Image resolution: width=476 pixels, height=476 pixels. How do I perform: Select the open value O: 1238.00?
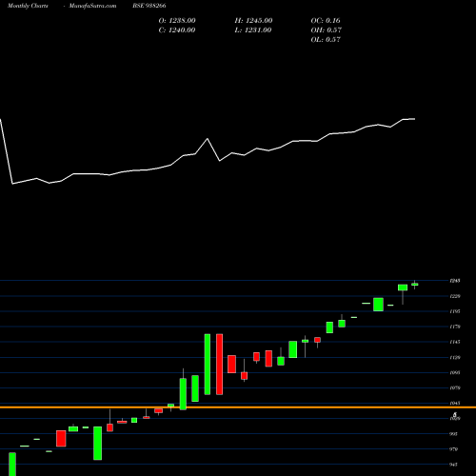coord(177,20)
